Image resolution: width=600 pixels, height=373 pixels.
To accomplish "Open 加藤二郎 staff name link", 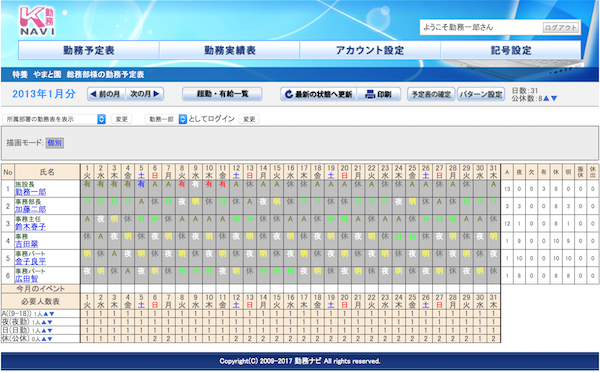I will pyautogui.click(x=30, y=209).
